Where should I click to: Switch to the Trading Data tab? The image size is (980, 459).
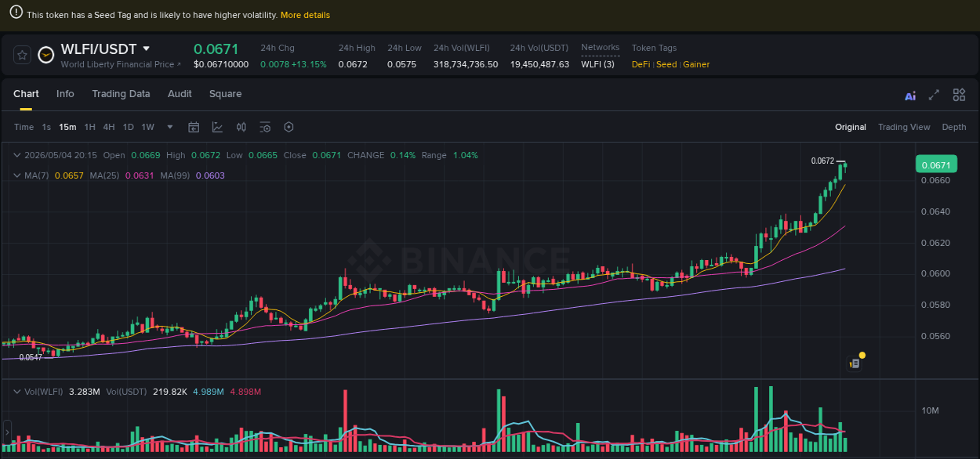click(121, 94)
